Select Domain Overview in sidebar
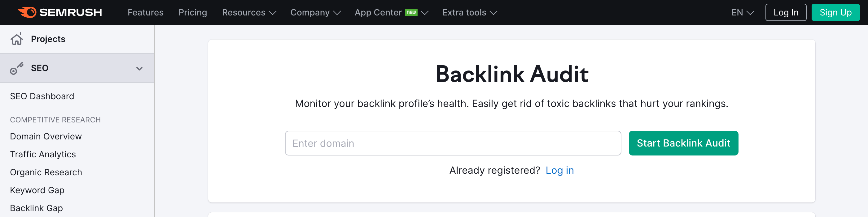This screenshot has width=868, height=217. (46, 136)
